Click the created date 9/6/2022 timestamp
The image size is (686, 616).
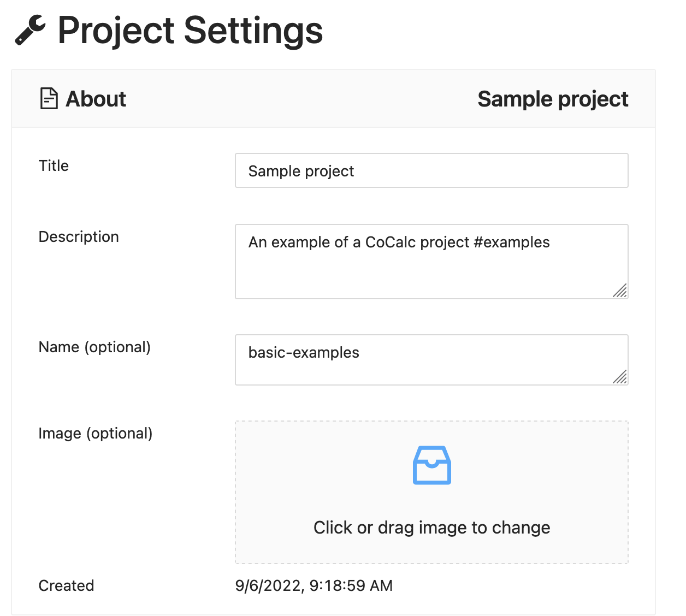point(314,585)
